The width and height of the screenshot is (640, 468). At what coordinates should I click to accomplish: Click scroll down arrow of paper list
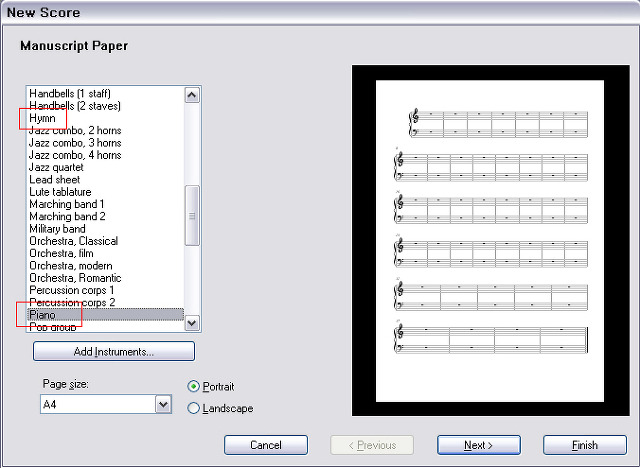(192, 323)
